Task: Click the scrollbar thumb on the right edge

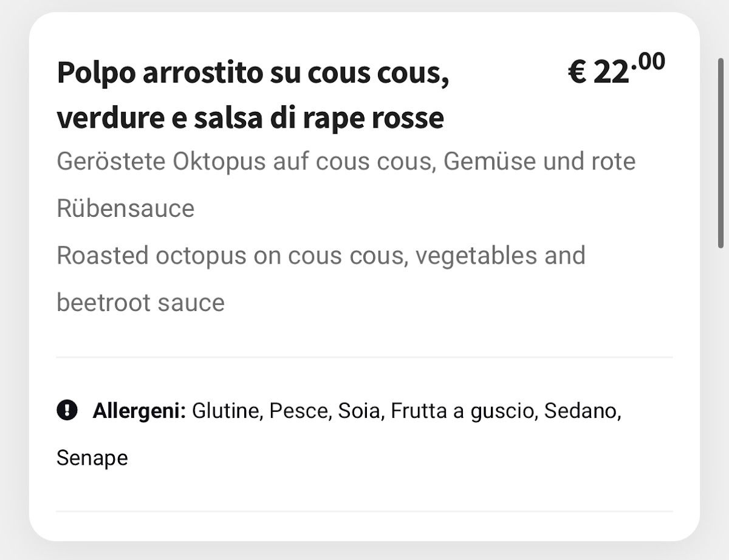Action: coord(721,152)
